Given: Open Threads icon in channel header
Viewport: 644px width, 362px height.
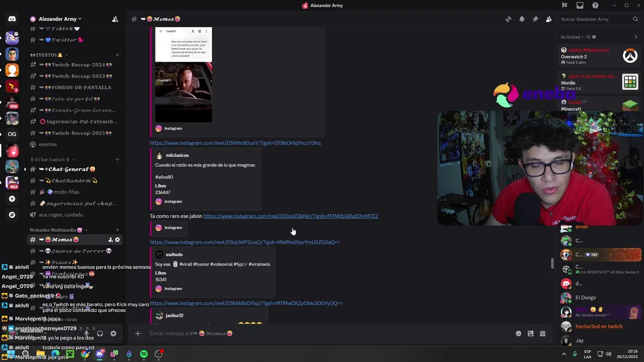Looking at the screenshot, I should click(x=508, y=19).
